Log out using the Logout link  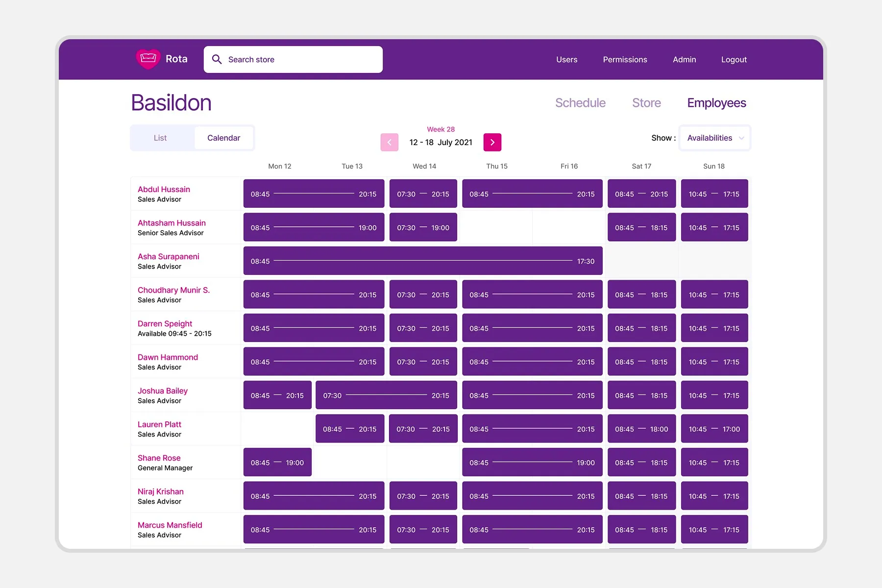pos(734,59)
